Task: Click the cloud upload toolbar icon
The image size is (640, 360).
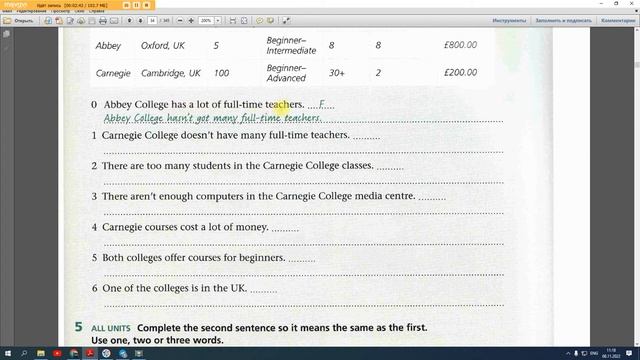Action: pos(81,20)
